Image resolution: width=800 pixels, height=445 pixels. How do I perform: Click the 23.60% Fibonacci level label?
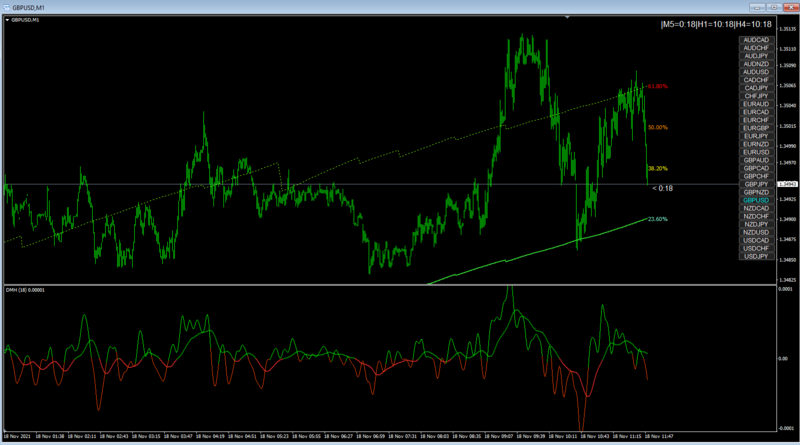(x=658, y=219)
